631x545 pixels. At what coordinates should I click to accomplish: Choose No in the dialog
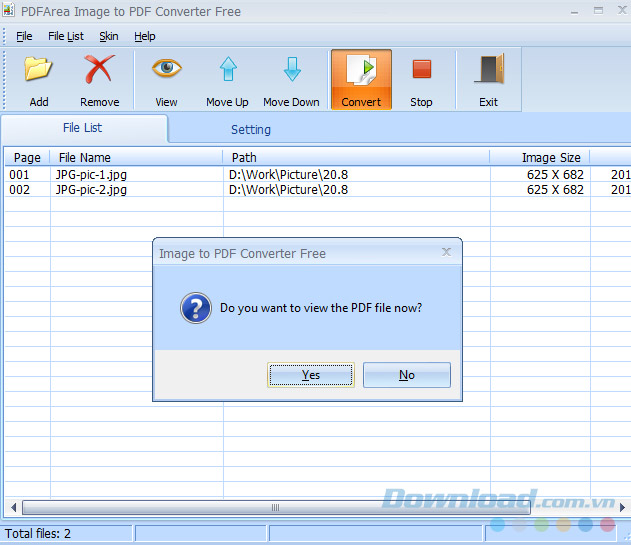pos(406,375)
